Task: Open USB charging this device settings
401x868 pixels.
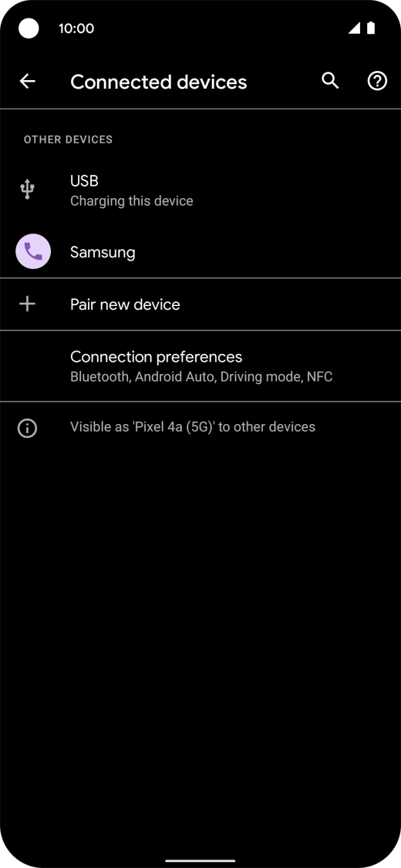Action: point(200,190)
